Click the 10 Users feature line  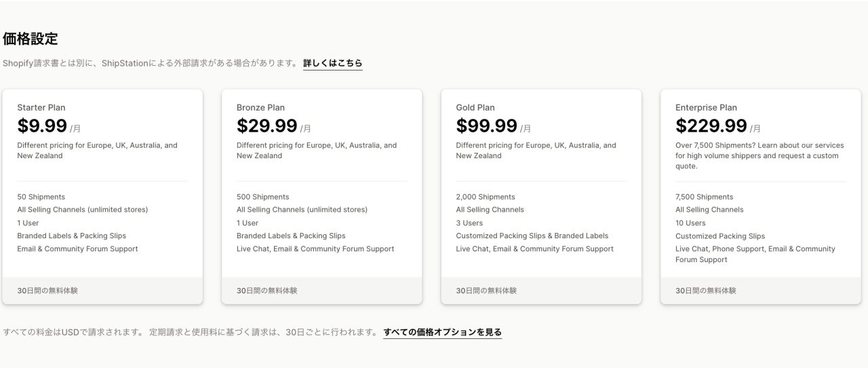click(690, 223)
